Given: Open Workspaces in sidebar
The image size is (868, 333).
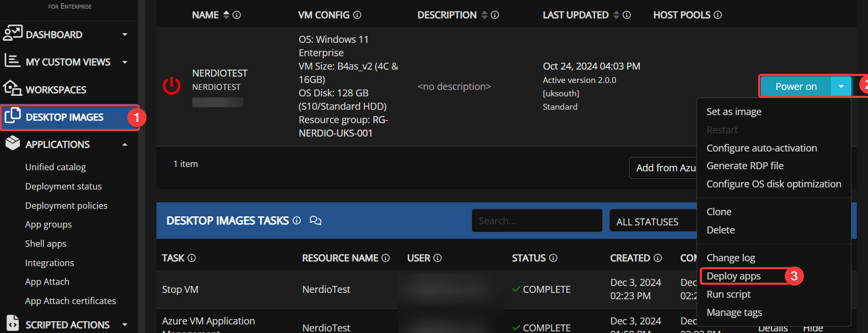Looking at the screenshot, I should tap(56, 90).
